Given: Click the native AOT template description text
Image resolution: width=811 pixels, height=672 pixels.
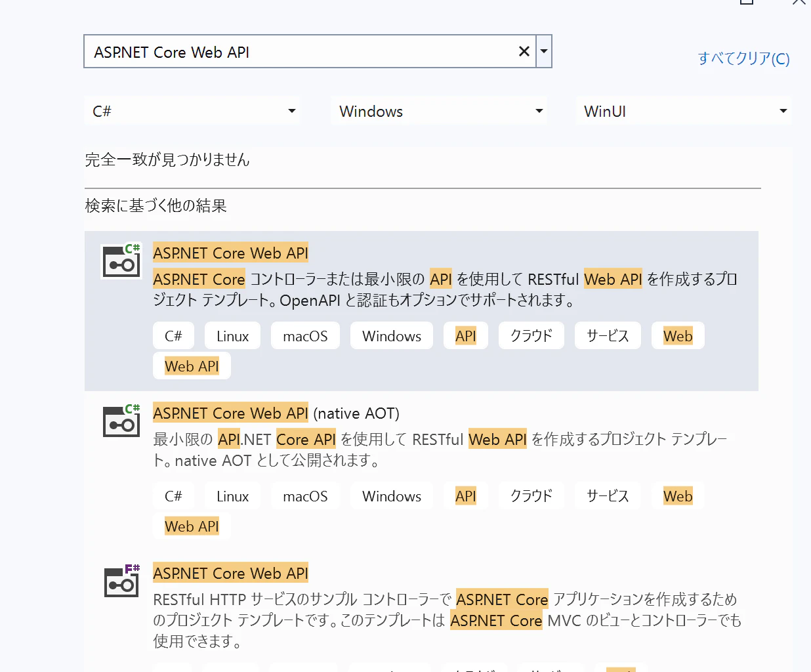Looking at the screenshot, I should 440,450.
